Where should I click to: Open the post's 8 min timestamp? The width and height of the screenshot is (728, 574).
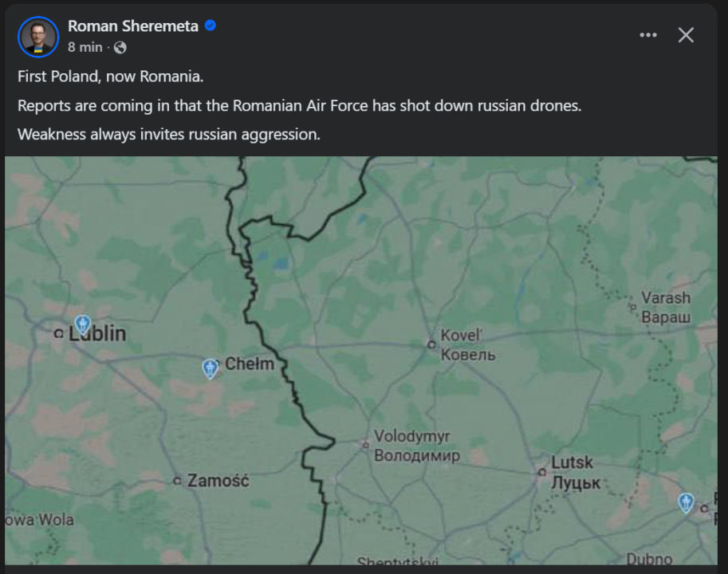pos(85,47)
